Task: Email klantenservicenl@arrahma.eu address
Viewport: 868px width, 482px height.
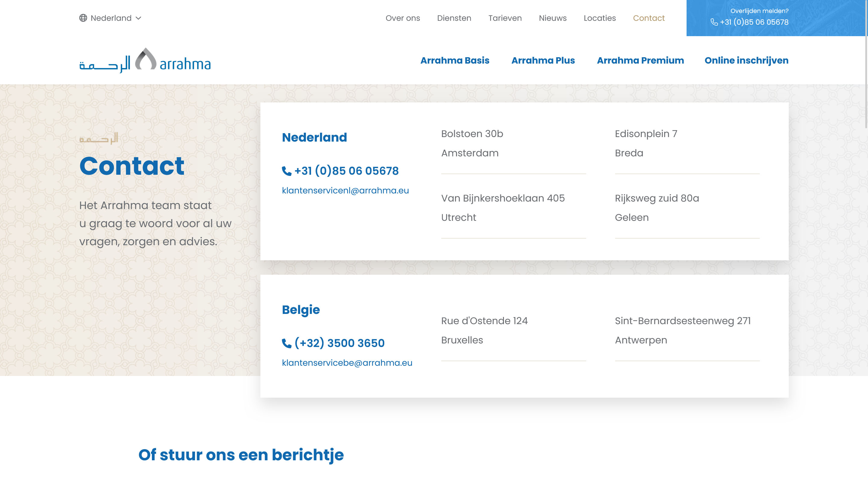Action: point(345,191)
